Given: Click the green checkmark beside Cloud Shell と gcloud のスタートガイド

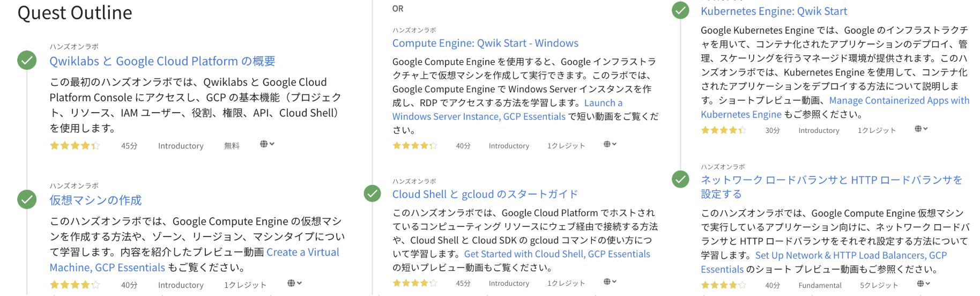Looking at the screenshot, I should (372, 193).
